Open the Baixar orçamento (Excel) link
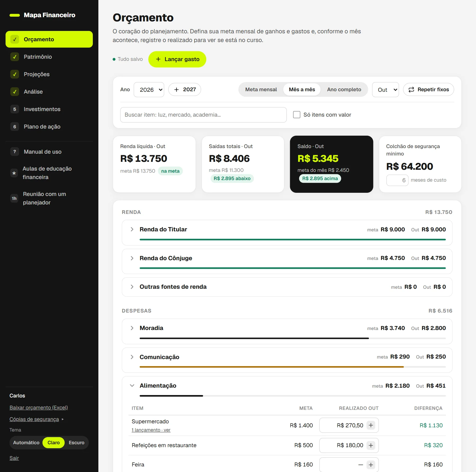 click(x=39, y=407)
